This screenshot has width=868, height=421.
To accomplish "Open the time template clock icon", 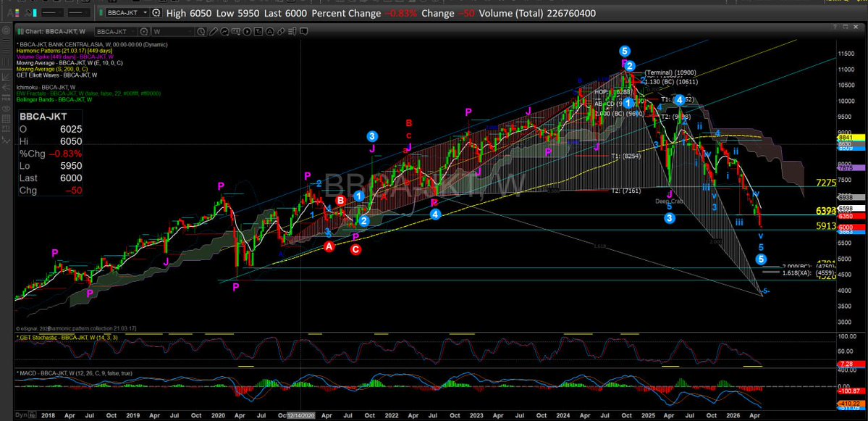I will pos(201,32).
